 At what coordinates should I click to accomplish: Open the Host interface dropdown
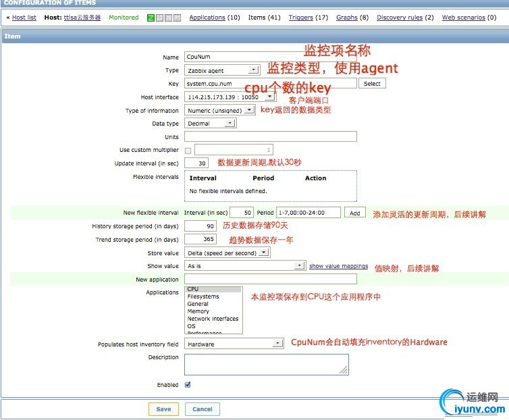point(230,97)
